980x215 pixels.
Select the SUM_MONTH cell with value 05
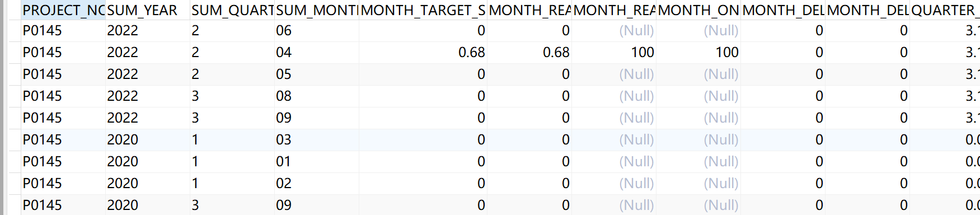click(317, 74)
